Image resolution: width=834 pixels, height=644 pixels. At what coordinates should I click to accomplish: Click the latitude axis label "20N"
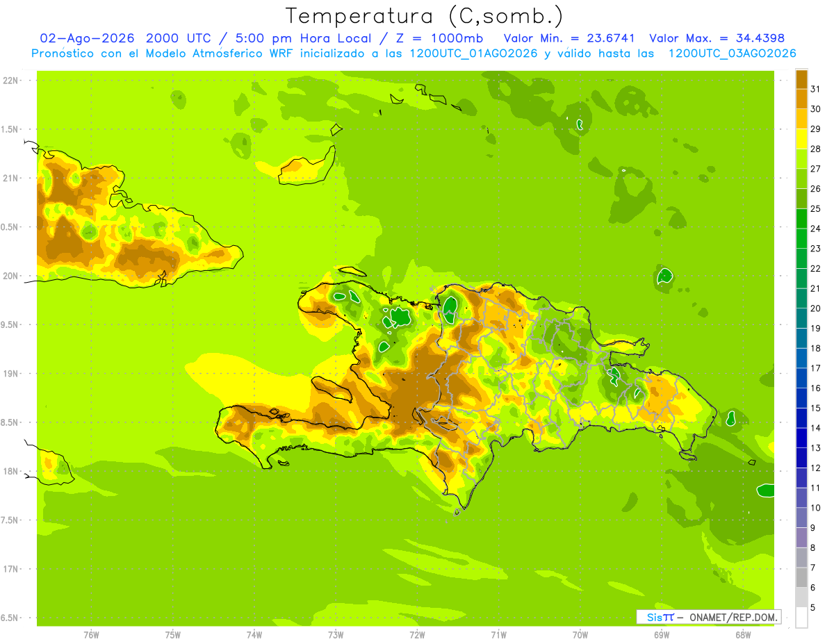coord(10,276)
